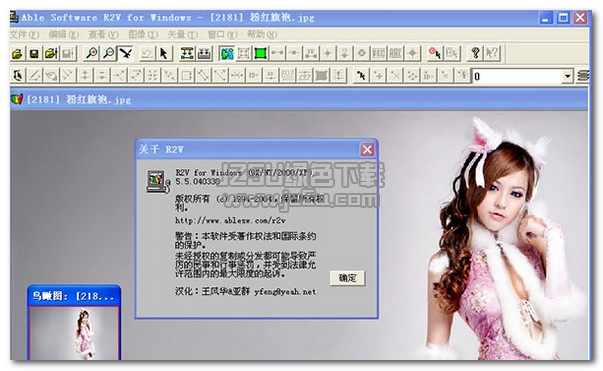Select the zoom out magnifier tool

[x=109, y=53]
